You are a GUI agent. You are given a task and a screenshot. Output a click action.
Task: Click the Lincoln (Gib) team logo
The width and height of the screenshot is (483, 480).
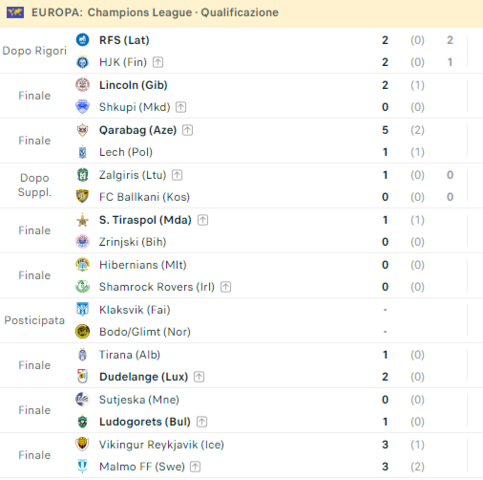(x=82, y=85)
